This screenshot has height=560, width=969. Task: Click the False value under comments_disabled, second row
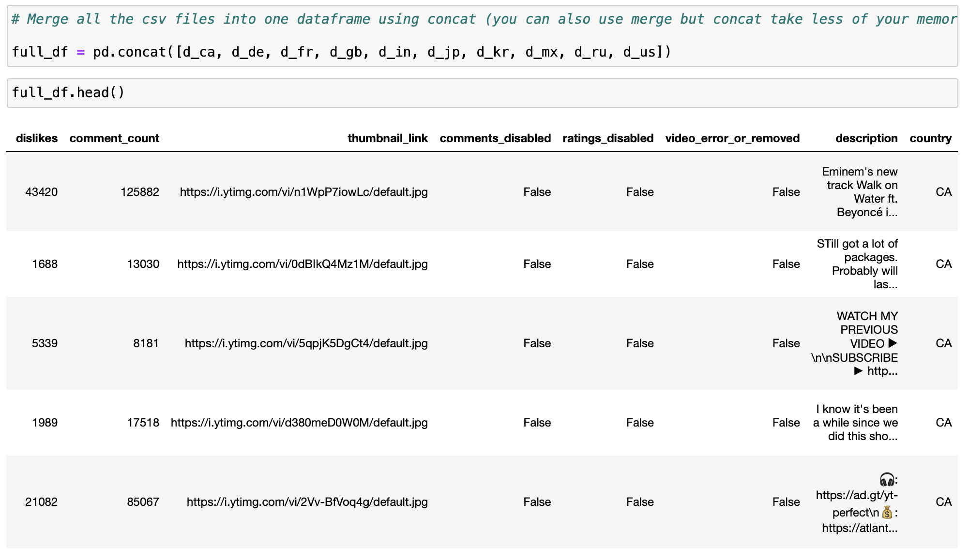point(537,264)
